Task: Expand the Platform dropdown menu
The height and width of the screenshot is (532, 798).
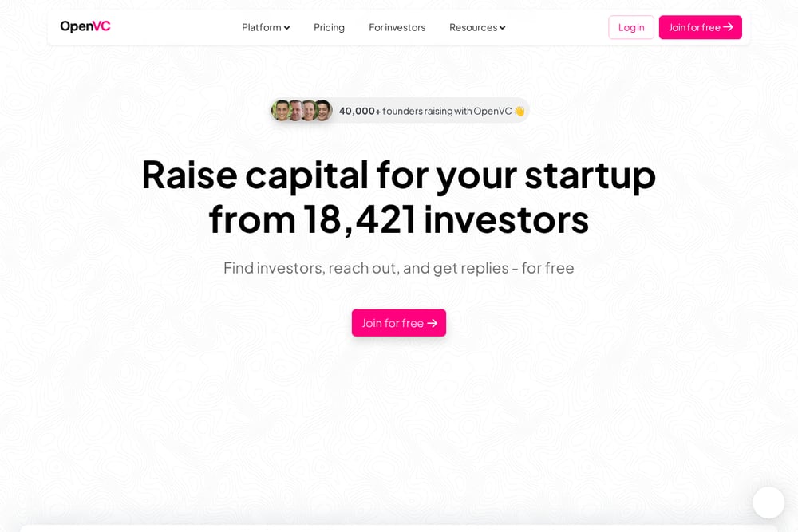Action: (x=266, y=27)
